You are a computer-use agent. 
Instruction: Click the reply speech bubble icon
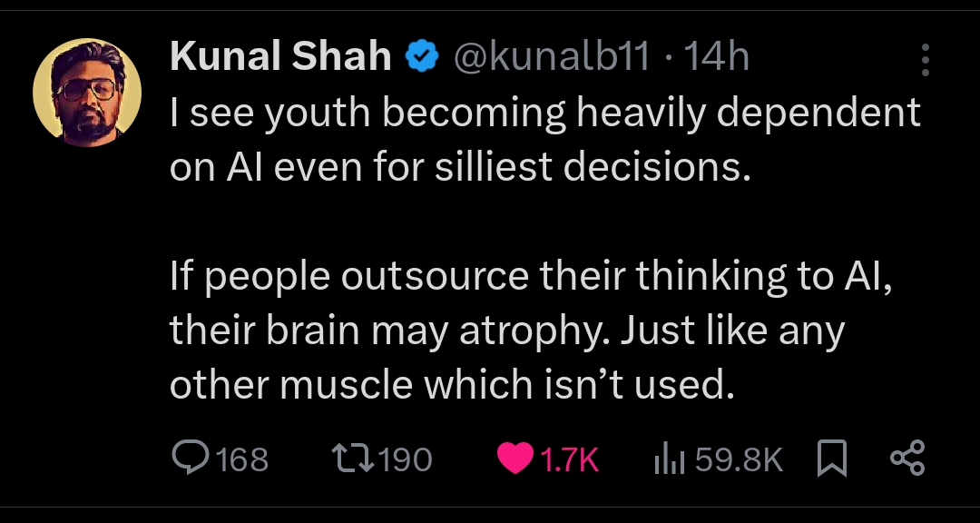190,459
